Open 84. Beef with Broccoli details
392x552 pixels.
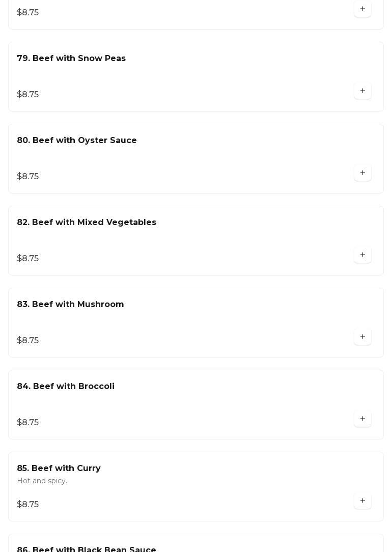66,387
